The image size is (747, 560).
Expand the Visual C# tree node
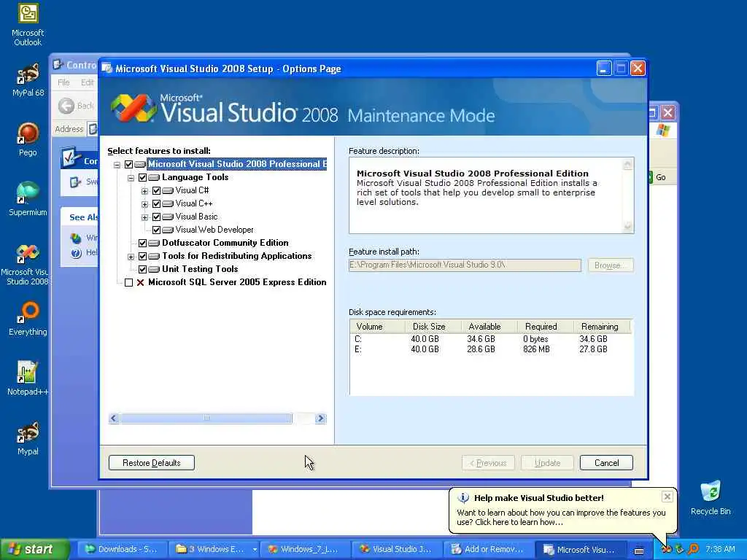tap(144, 191)
